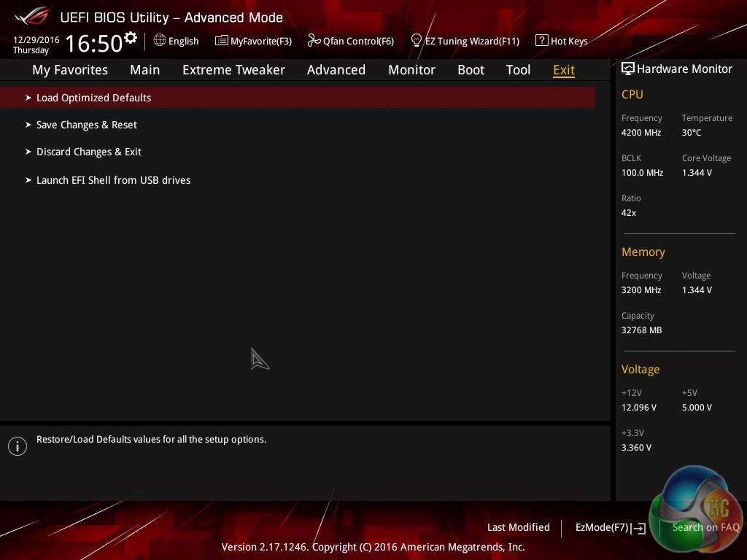Click arrow beside Save Changes & Reset
Image resolution: width=747 pixels, height=560 pixels.
coord(28,125)
